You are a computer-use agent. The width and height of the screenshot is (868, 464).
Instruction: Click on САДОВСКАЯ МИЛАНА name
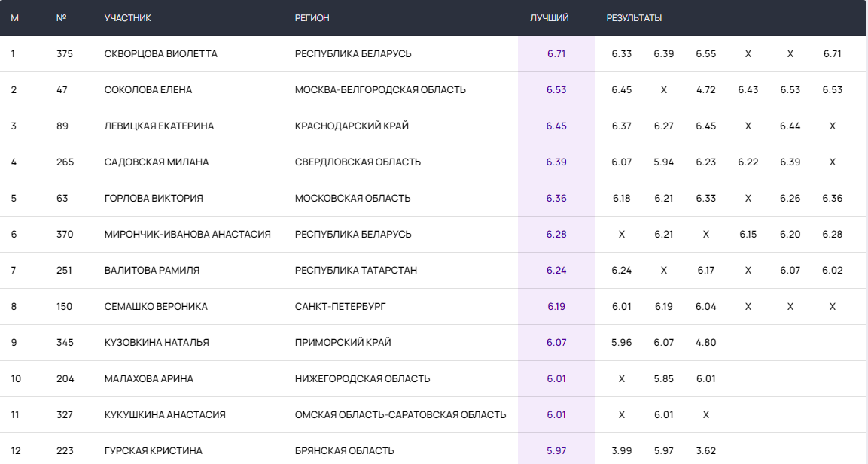157,162
